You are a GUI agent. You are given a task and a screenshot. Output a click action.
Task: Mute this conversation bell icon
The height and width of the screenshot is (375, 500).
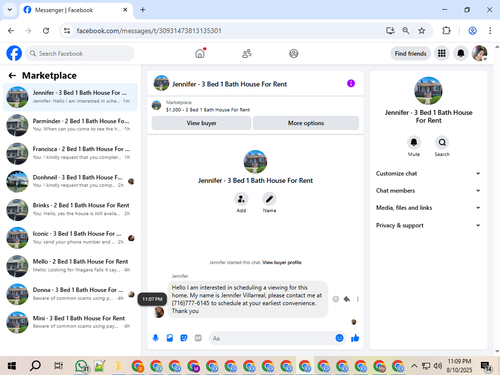[414, 142]
